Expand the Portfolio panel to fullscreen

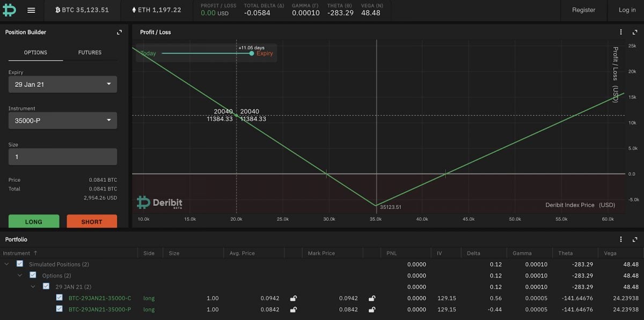tap(635, 240)
